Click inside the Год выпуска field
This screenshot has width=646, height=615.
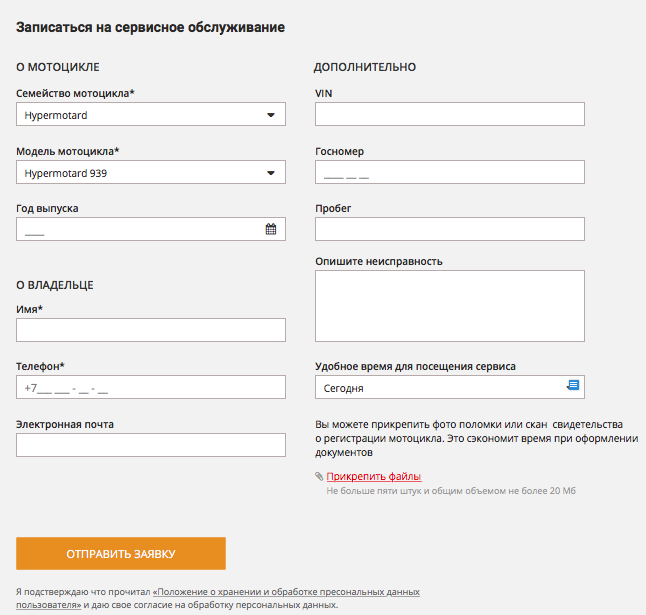(x=140, y=229)
